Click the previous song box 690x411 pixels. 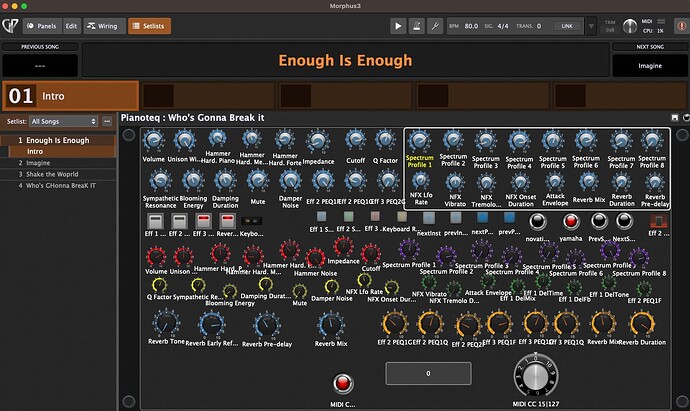coord(40,66)
